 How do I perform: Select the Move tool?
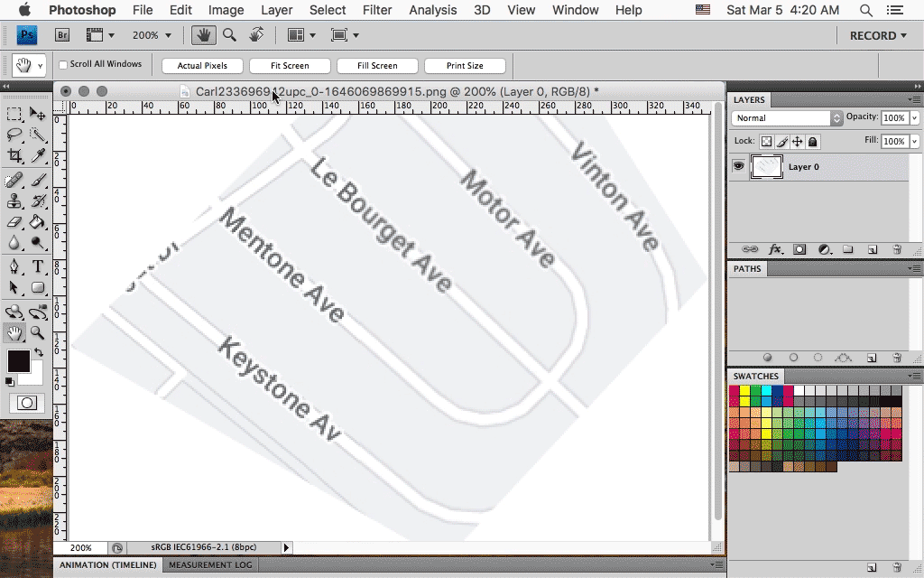(x=37, y=113)
